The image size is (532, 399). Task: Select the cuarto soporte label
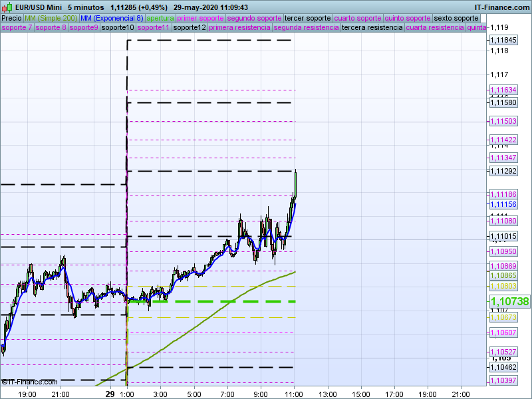coord(358,19)
